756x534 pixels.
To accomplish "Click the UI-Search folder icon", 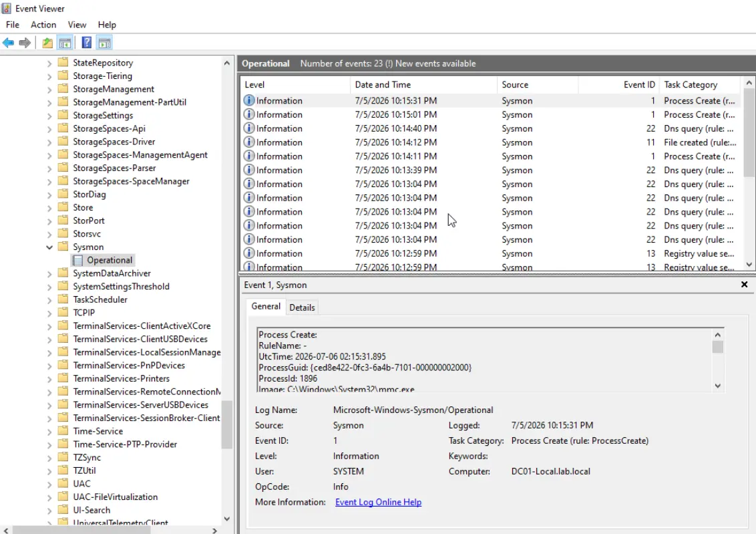I will pos(63,509).
